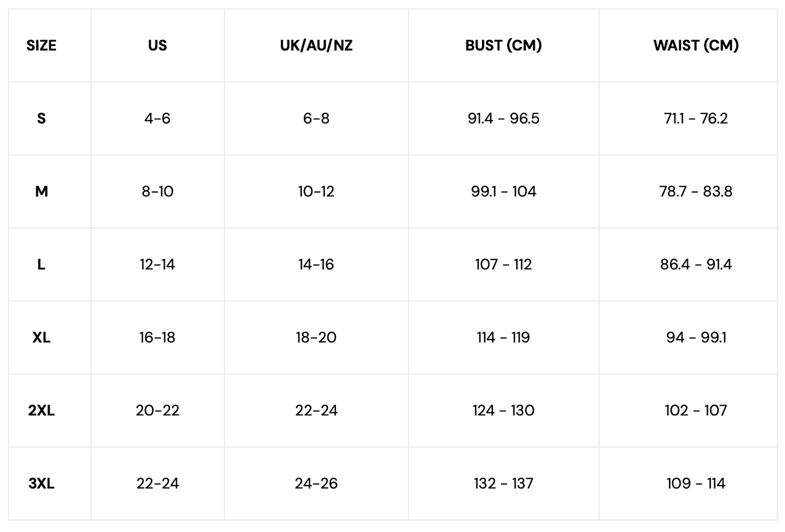Select bust measurement 107 - 112
This screenshot has height=532, width=785.
pos(503,265)
